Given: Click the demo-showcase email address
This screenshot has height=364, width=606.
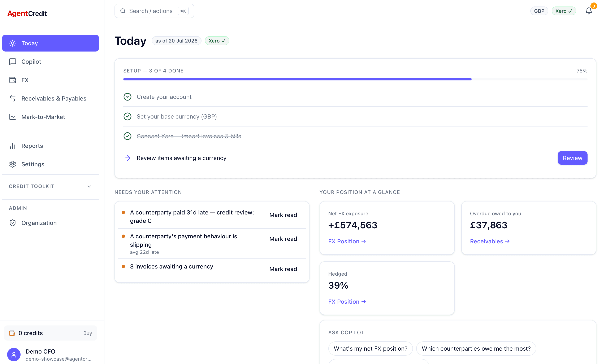Looking at the screenshot, I should 59,359.
